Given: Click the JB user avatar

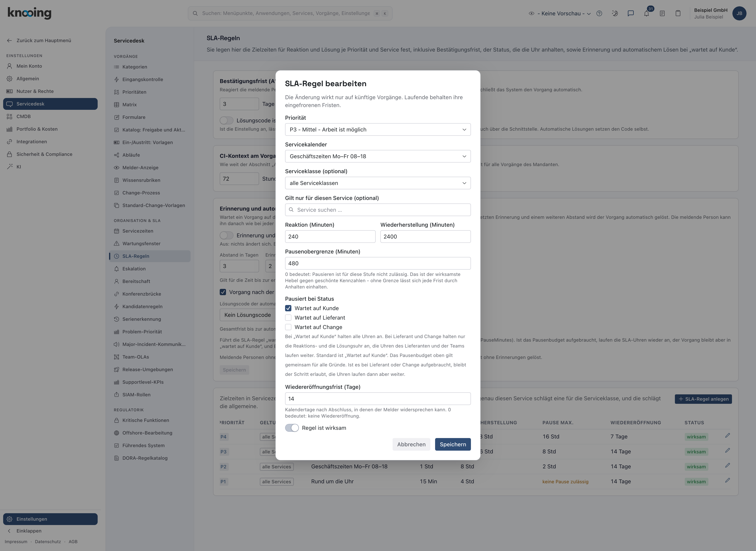Looking at the screenshot, I should [739, 13].
